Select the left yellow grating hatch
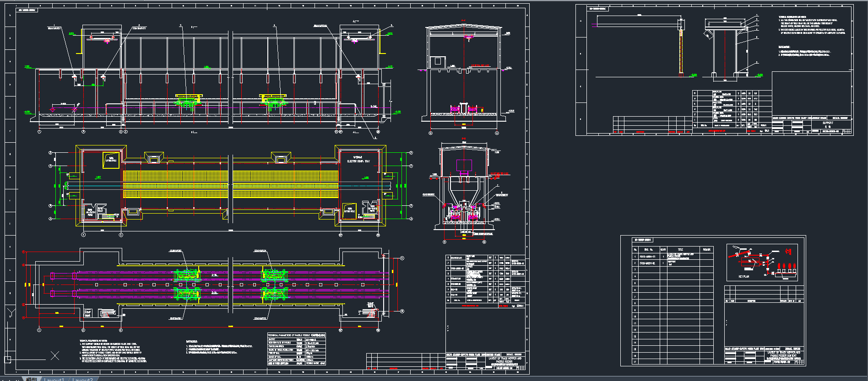 (175, 184)
